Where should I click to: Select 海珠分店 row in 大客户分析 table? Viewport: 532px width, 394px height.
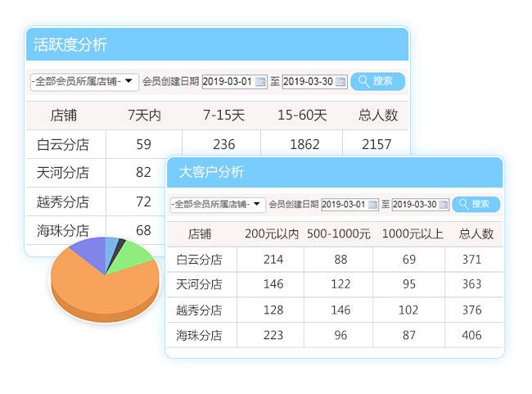tap(200, 335)
